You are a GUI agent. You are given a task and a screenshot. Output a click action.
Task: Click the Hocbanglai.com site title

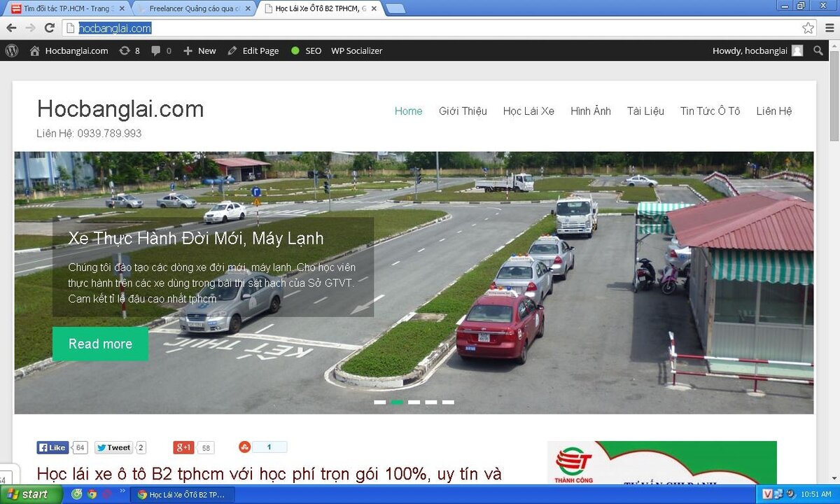120,108
